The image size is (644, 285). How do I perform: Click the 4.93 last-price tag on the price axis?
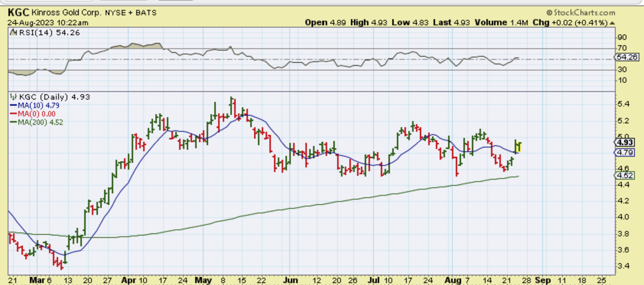coord(625,142)
